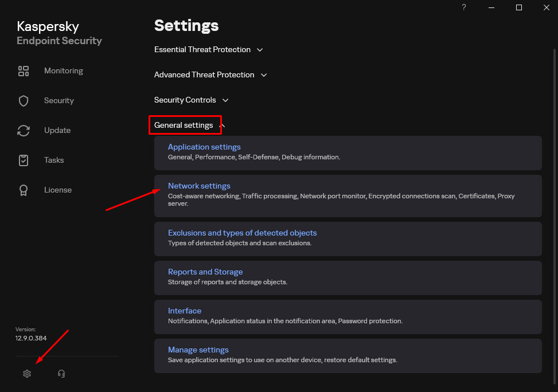Open Reports and Storage settings

205,272
